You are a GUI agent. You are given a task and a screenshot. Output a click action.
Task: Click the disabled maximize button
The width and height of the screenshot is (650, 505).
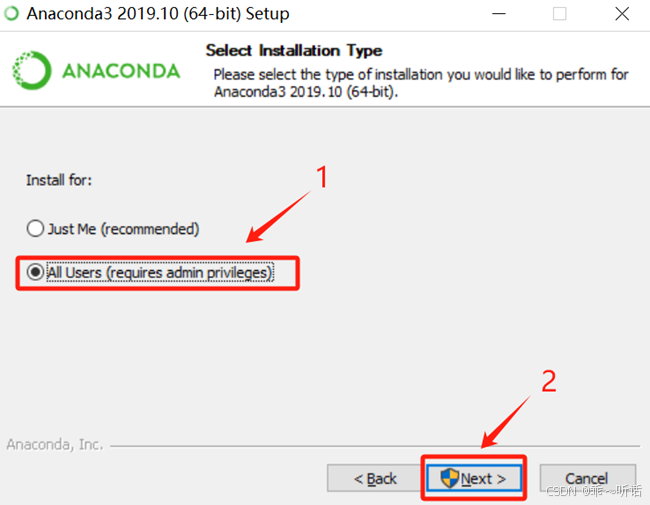pos(560,14)
